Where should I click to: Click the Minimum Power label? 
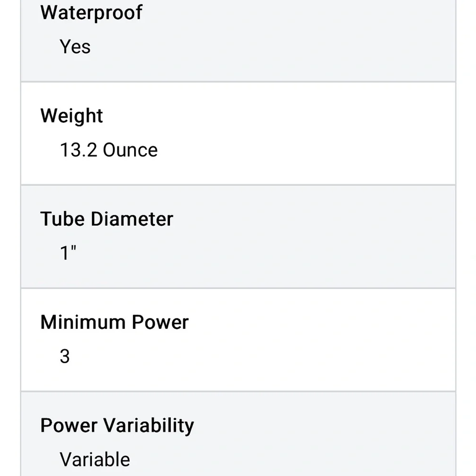[x=114, y=322]
